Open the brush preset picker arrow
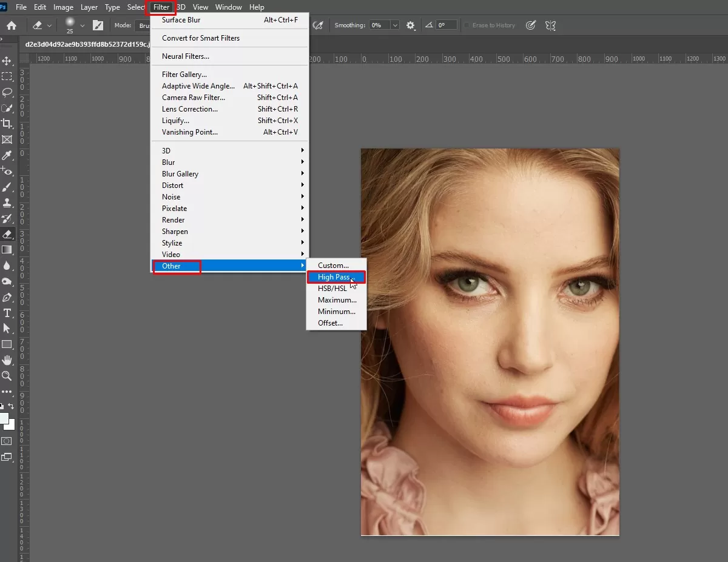The image size is (728, 562). click(x=83, y=25)
